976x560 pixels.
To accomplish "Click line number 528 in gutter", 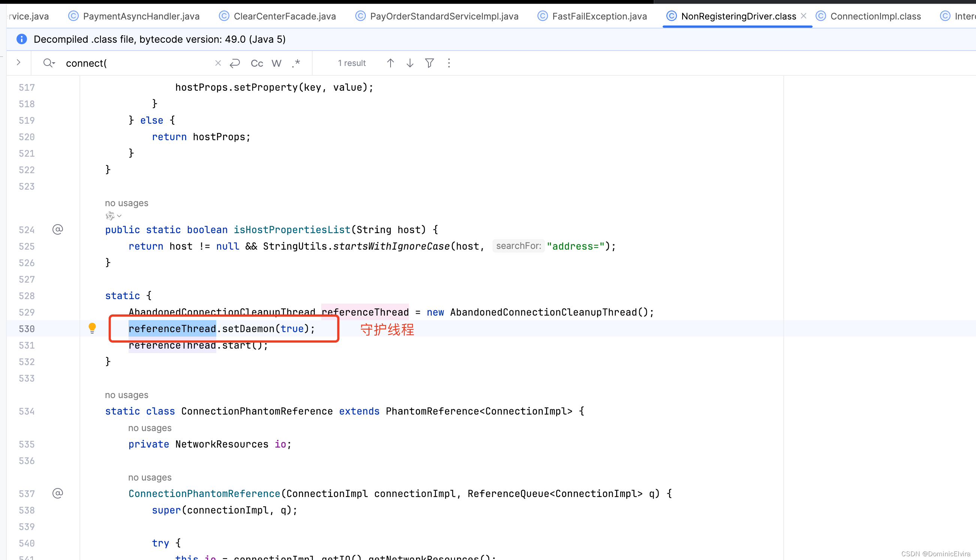I will [27, 296].
